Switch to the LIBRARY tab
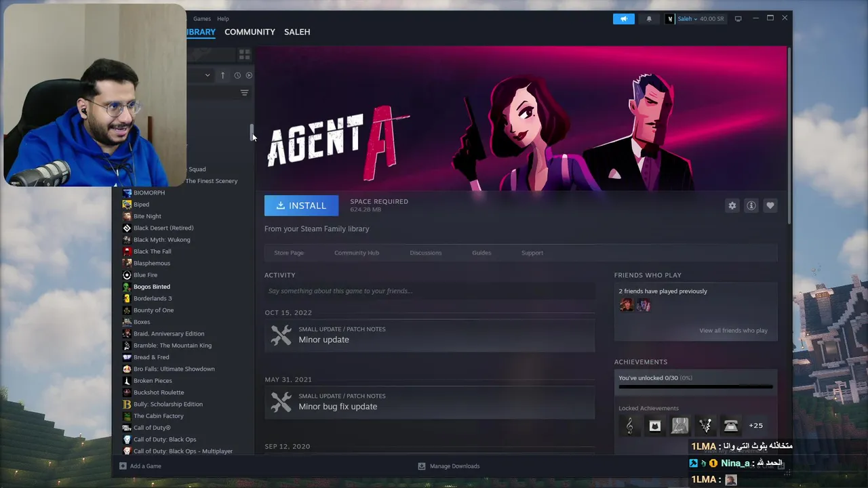Screen dimensions: 868x488 [x=201, y=32]
